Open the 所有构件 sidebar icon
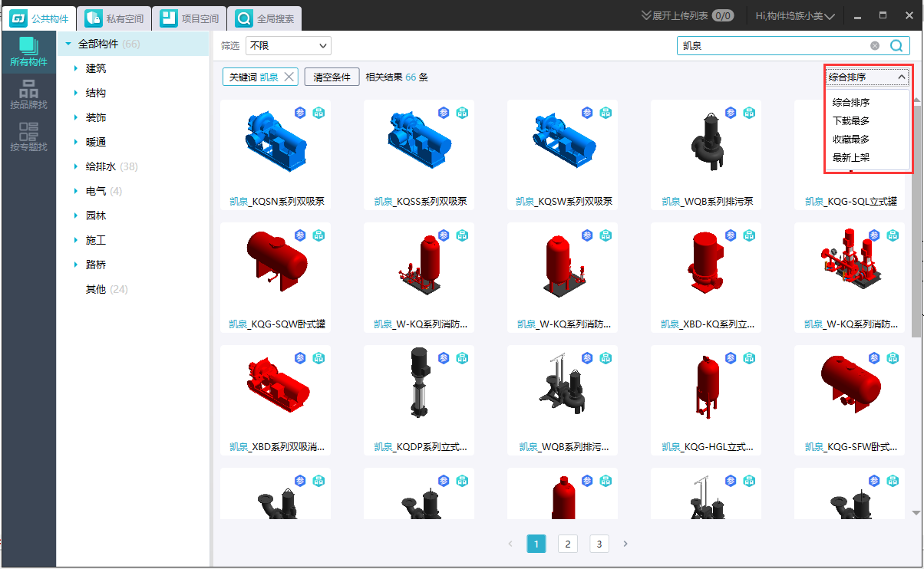Screen dimensions: 924x569 (28, 52)
